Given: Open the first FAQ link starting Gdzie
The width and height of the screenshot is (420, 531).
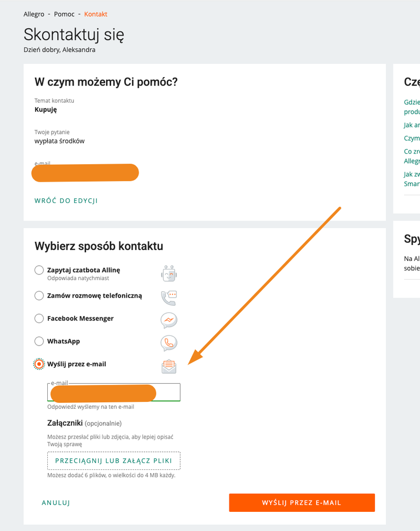Looking at the screenshot, I should pos(412,107).
